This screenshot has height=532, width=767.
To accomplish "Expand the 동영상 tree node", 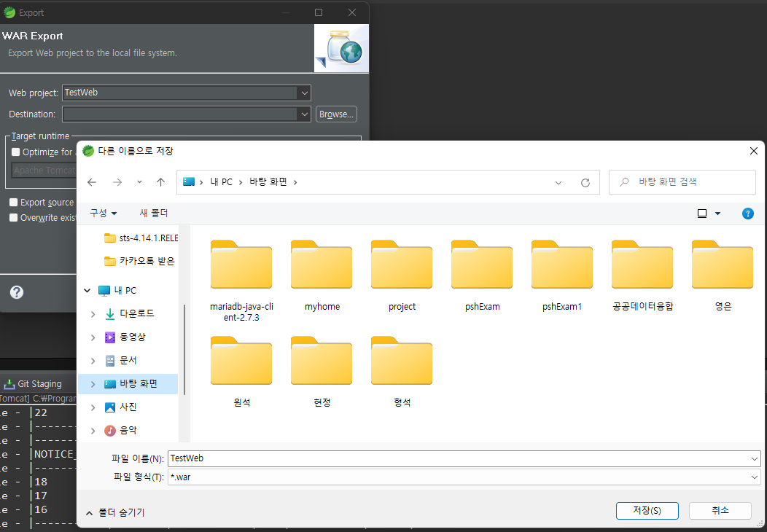I will click(x=93, y=337).
